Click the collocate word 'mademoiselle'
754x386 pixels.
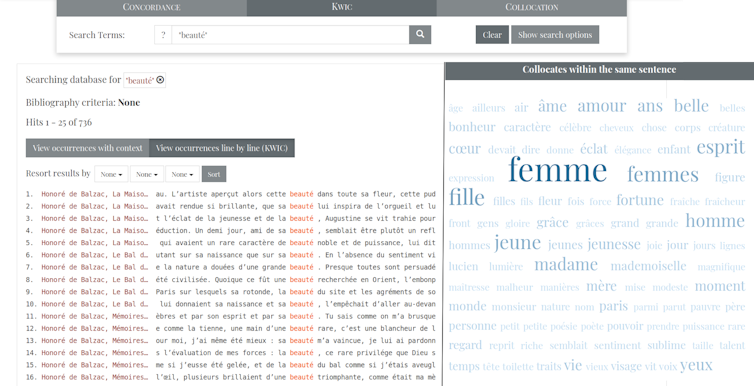pyautogui.click(x=648, y=266)
